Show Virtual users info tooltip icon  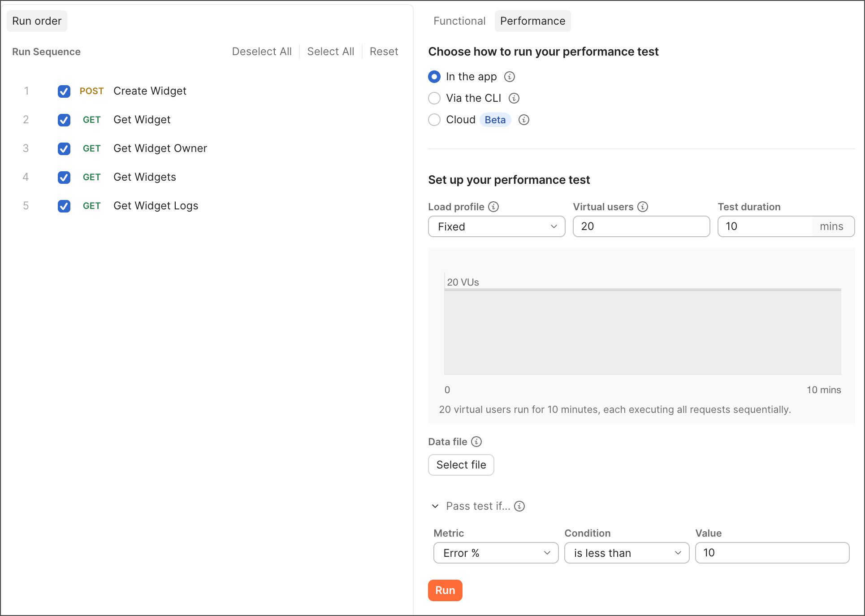pos(643,207)
